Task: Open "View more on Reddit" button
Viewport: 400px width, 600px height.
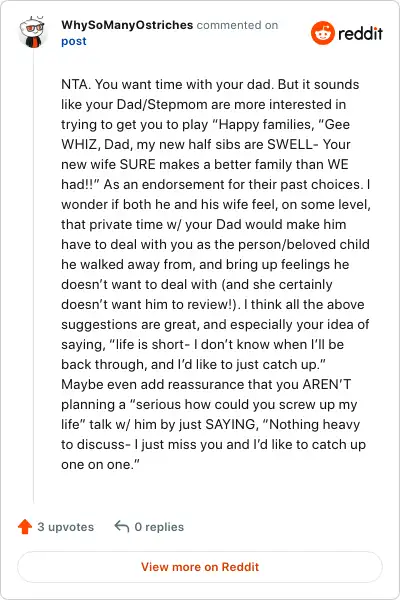Action: tap(200, 567)
